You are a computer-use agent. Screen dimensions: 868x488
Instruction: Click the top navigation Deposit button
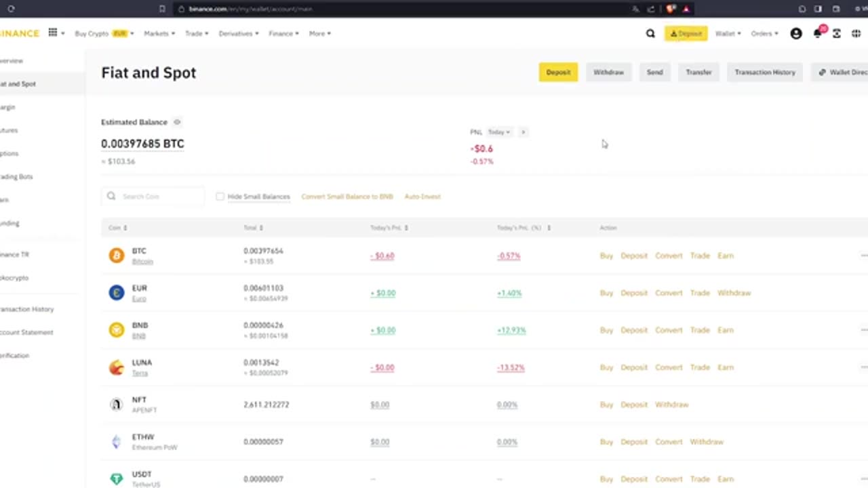pyautogui.click(x=686, y=33)
